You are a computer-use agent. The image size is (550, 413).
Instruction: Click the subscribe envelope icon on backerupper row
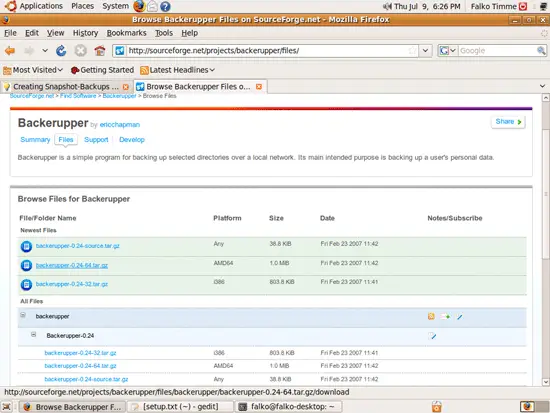[x=445, y=317]
